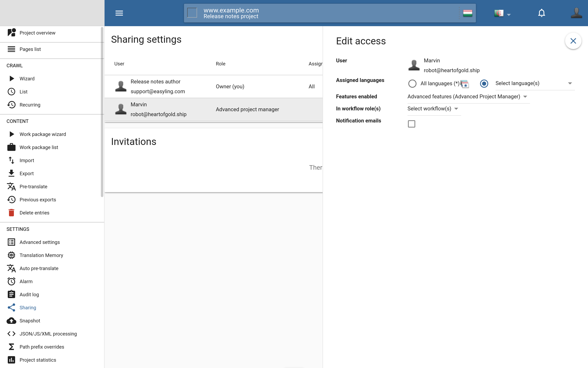The width and height of the screenshot is (588, 368).
Task: Click the Sharing share icon
Action: coord(11,307)
